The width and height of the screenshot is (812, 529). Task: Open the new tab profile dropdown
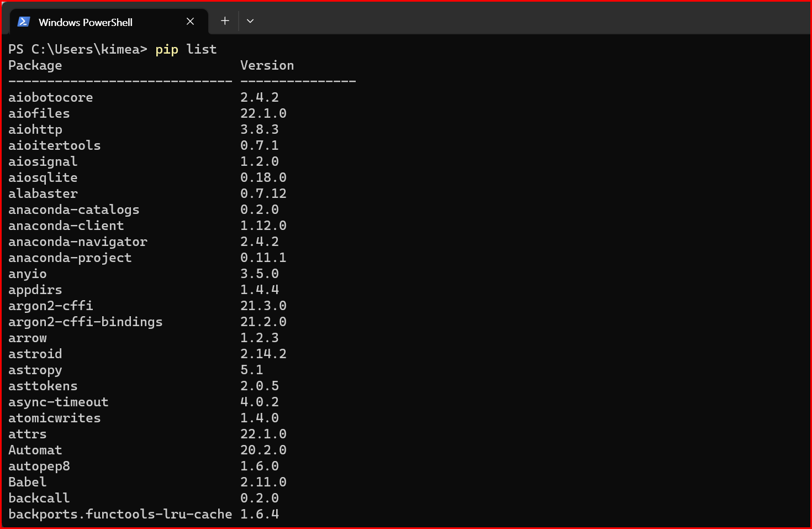pyautogui.click(x=250, y=21)
